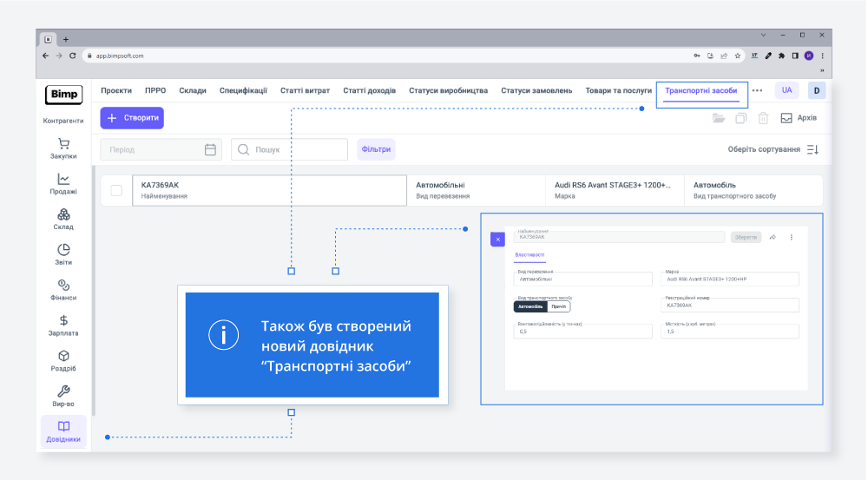Open Зарплата salary section
This screenshot has width=868, height=480.
pos(63,325)
